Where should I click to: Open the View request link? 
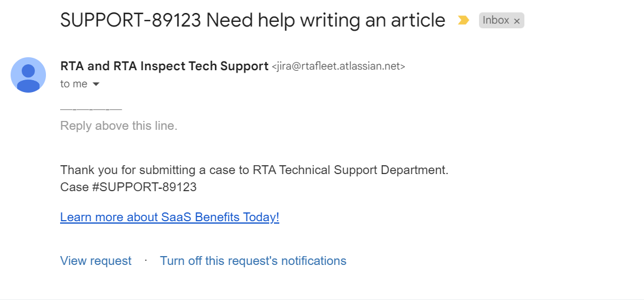pos(95,261)
